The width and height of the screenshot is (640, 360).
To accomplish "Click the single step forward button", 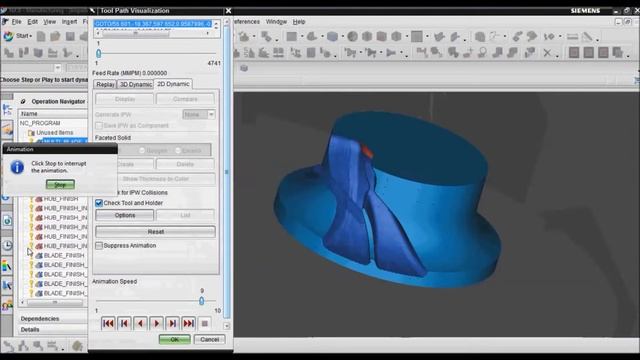I will coord(172,324).
